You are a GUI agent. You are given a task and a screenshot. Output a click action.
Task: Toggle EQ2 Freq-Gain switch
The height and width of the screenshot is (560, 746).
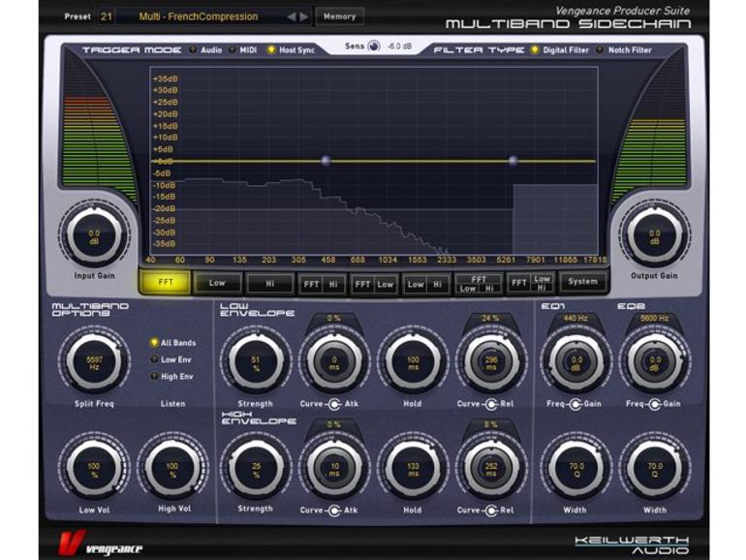[655, 404]
